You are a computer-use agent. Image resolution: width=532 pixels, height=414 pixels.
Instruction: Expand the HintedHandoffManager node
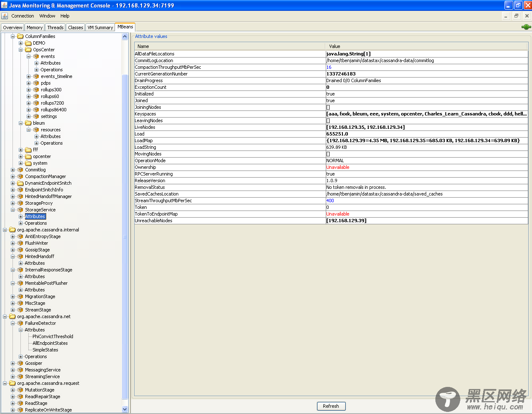coord(12,196)
